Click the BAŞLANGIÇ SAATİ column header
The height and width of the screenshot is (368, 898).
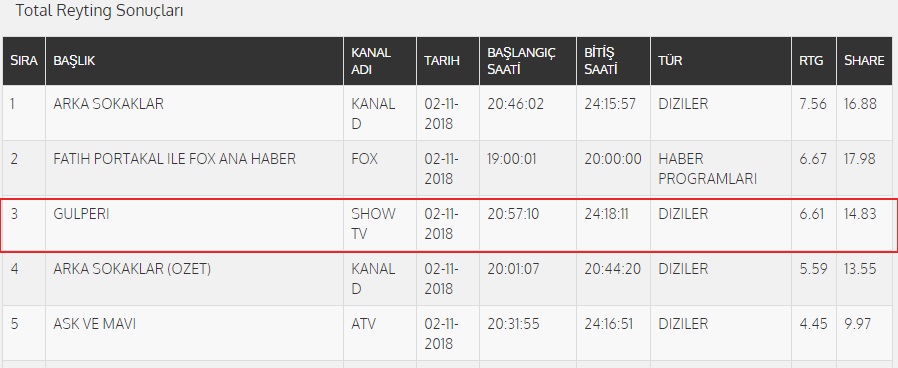[527, 61]
